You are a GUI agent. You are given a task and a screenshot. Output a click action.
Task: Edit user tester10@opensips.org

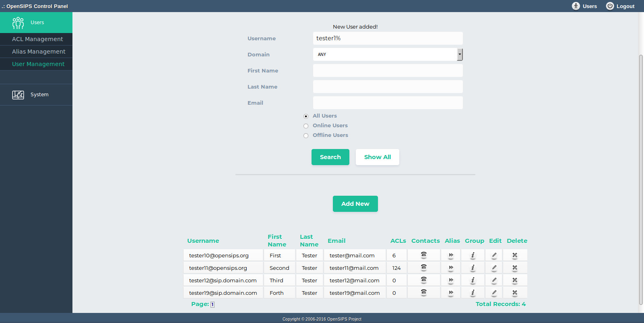tap(494, 255)
